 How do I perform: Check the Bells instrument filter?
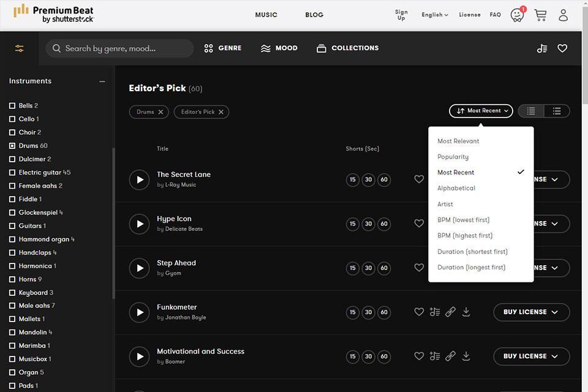12,106
